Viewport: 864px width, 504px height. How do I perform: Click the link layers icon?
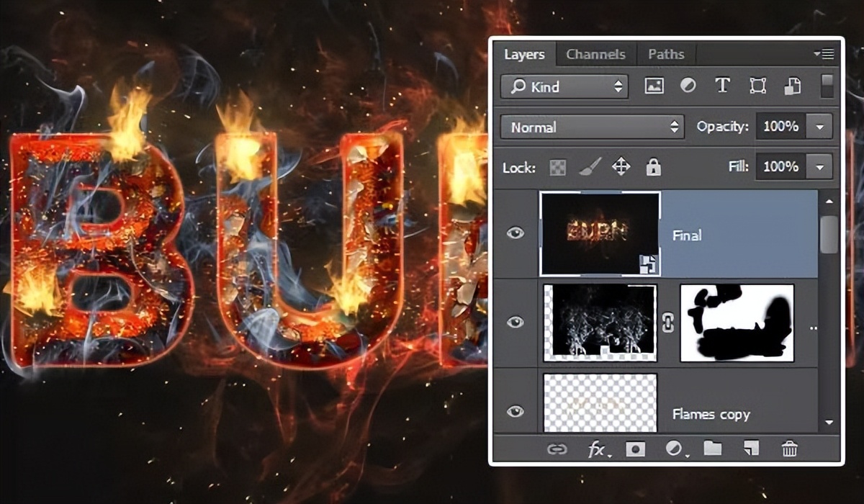(x=557, y=449)
